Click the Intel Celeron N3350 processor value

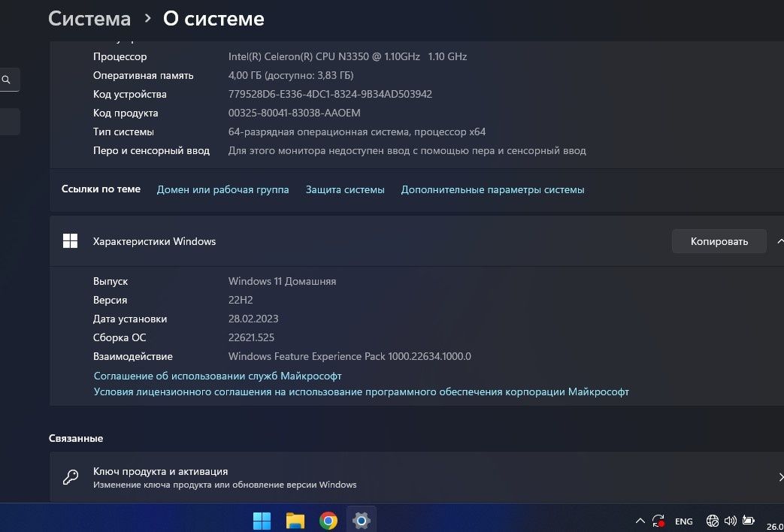tap(347, 56)
